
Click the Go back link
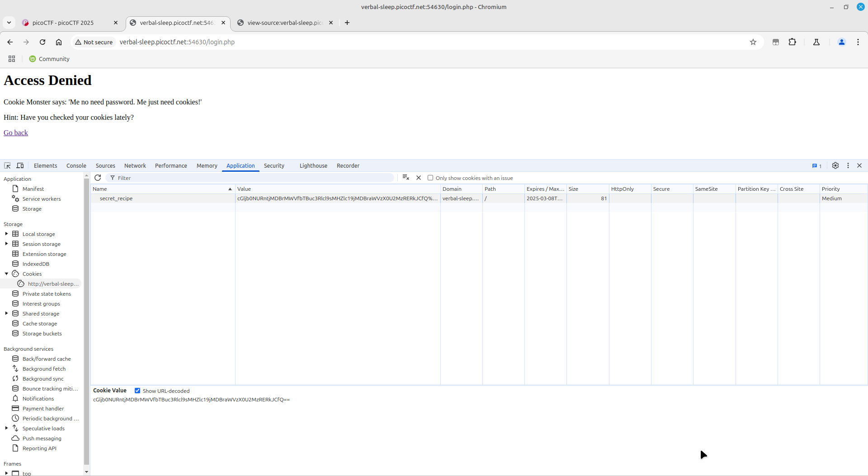coord(16,132)
